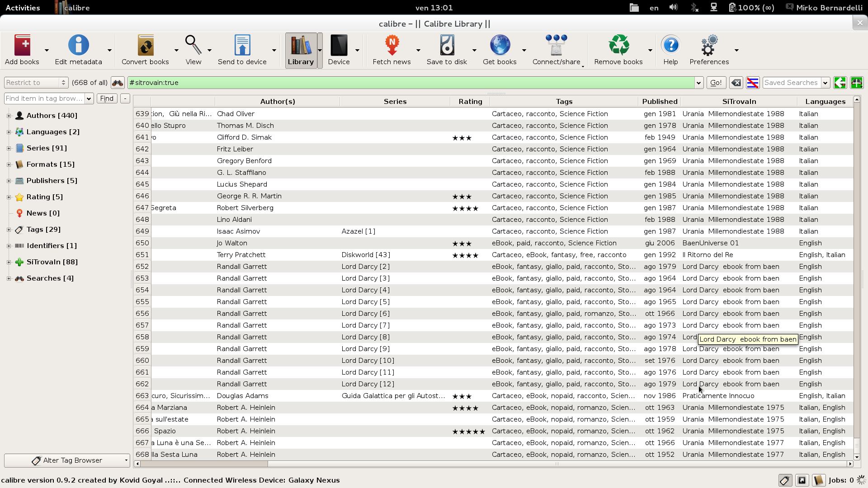Screen dimensions: 868x488
Task: Toggle tag browser panel in status bar
Action: [785, 480]
